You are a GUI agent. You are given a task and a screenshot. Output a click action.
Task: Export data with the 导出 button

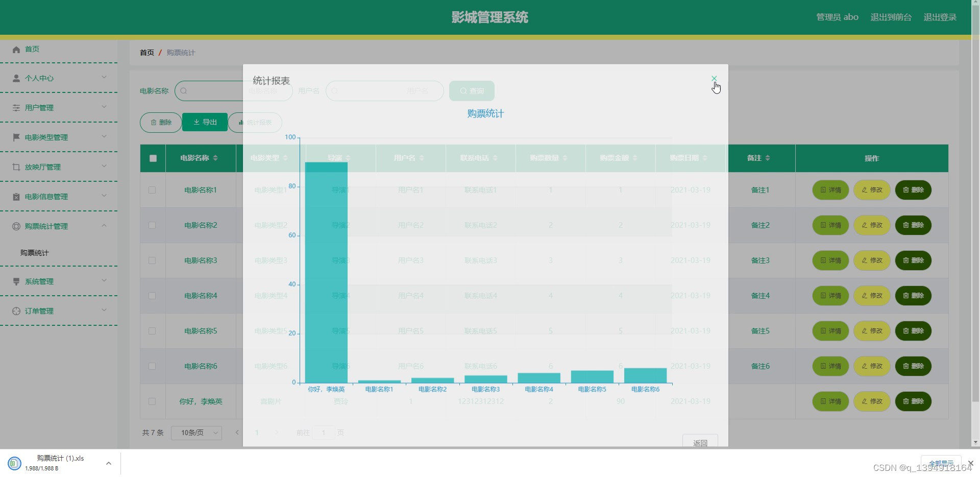coord(205,123)
